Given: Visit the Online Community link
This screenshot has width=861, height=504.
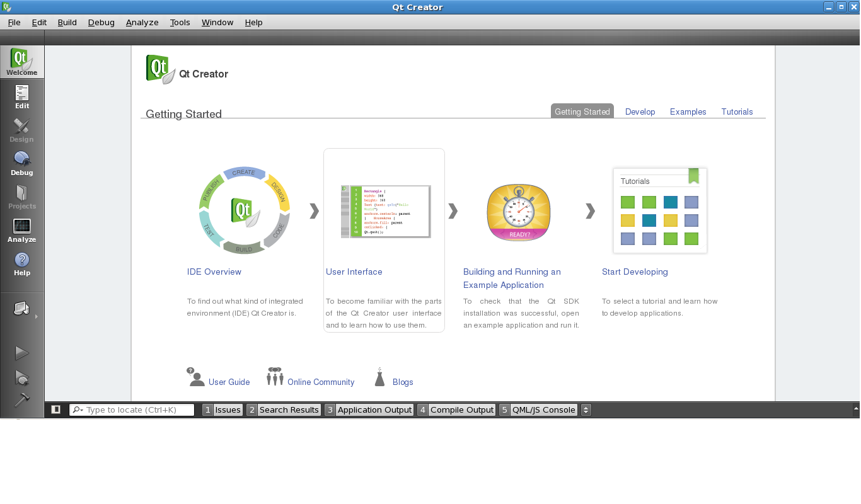Looking at the screenshot, I should [321, 382].
